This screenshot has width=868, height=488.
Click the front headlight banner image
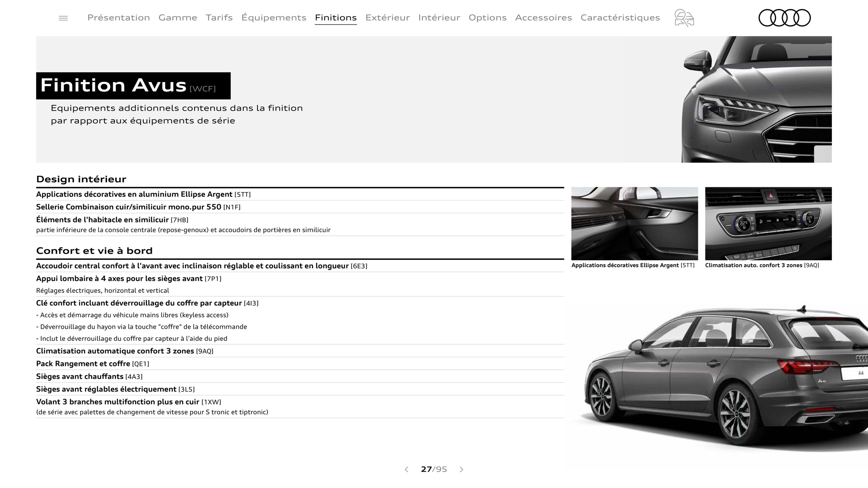coord(756,99)
